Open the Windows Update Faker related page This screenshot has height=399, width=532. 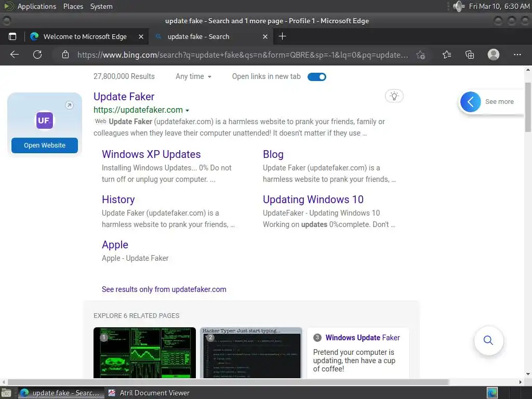pos(363,338)
